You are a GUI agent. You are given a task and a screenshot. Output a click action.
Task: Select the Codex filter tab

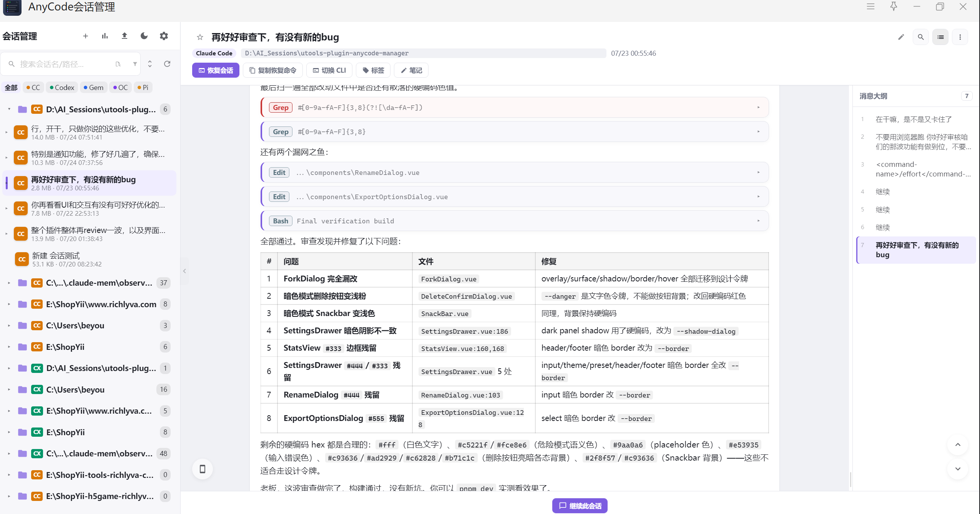[62, 88]
